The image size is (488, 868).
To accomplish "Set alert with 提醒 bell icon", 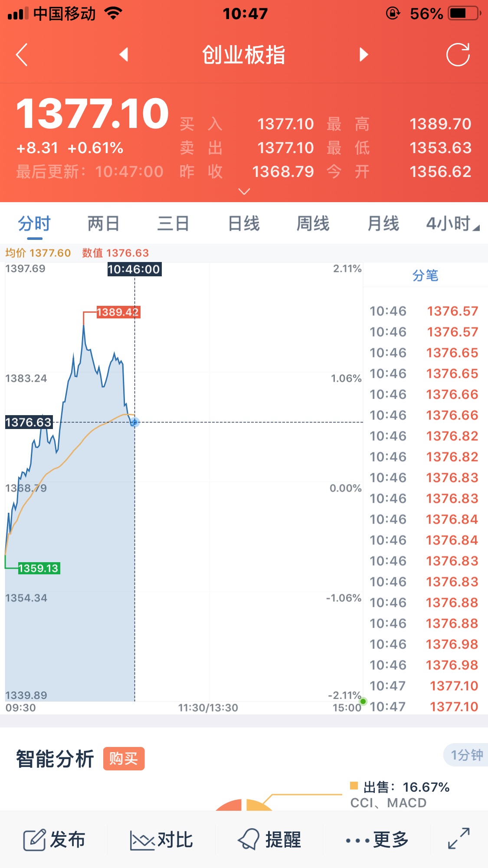I will point(249,839).
